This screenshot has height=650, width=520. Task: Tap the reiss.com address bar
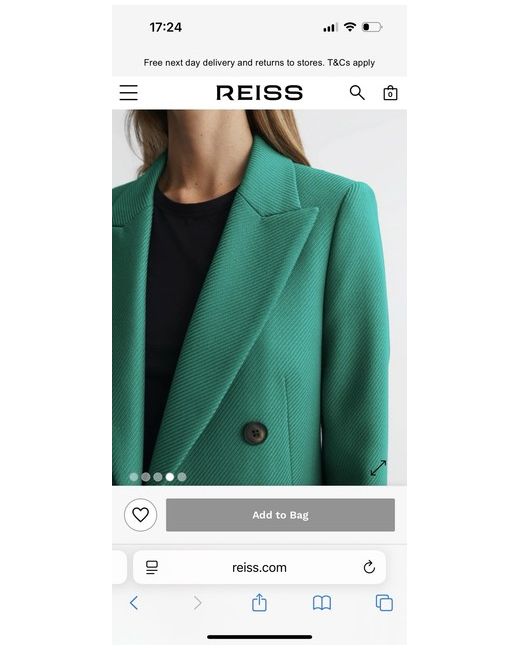coord(260,567)
